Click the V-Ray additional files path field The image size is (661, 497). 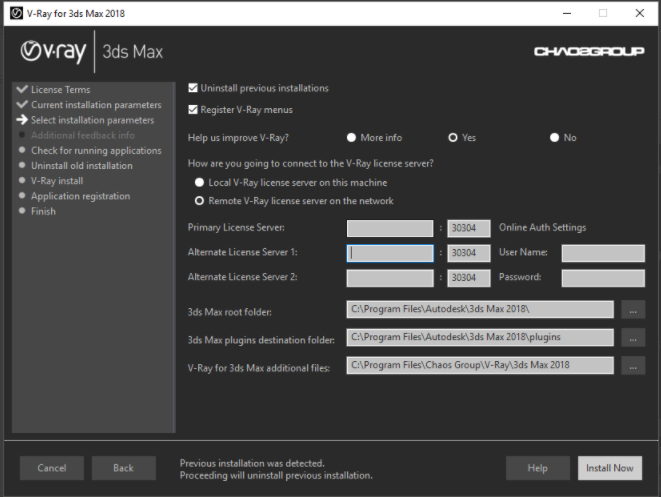[480, 365]
